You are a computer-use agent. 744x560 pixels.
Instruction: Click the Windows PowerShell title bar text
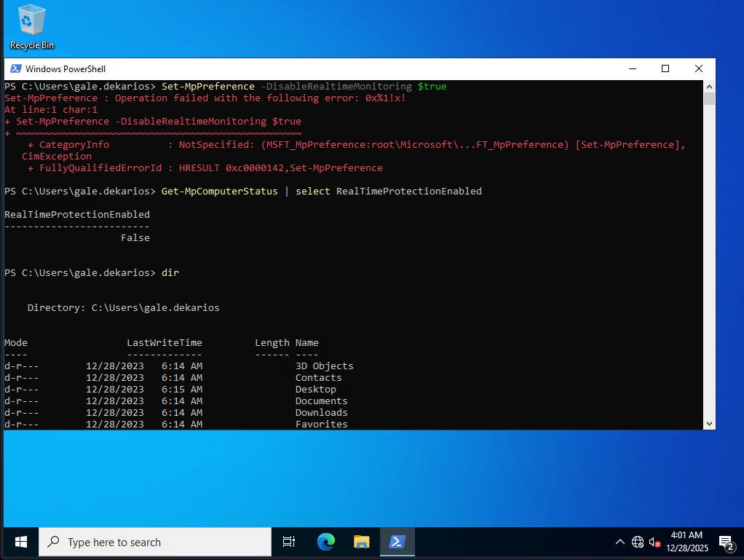point(66,69)
